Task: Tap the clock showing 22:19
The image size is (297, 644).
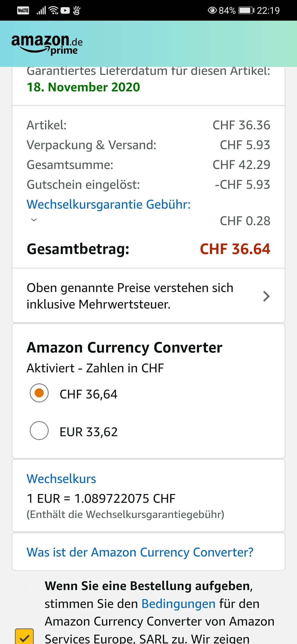Action: (268, 10)
